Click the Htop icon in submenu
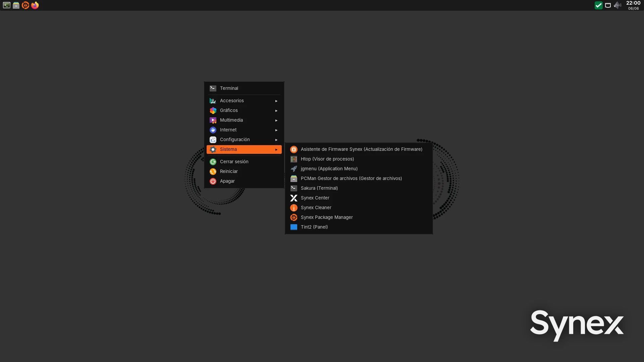This screenshot has width=644, height=362. pos(294,159)
